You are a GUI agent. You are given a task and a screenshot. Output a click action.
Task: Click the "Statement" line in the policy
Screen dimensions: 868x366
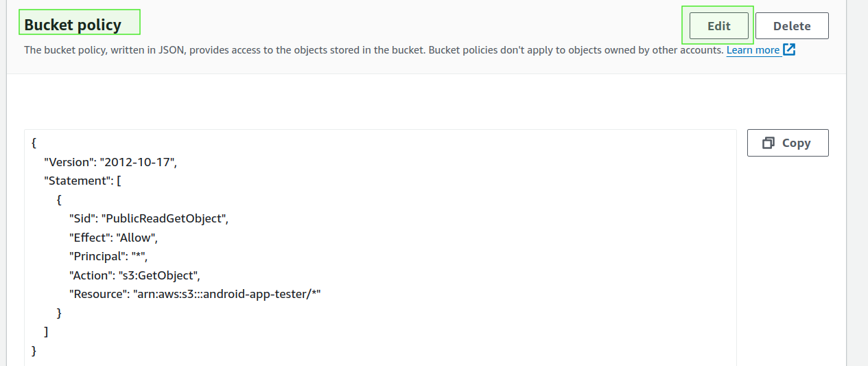(82, 181)
